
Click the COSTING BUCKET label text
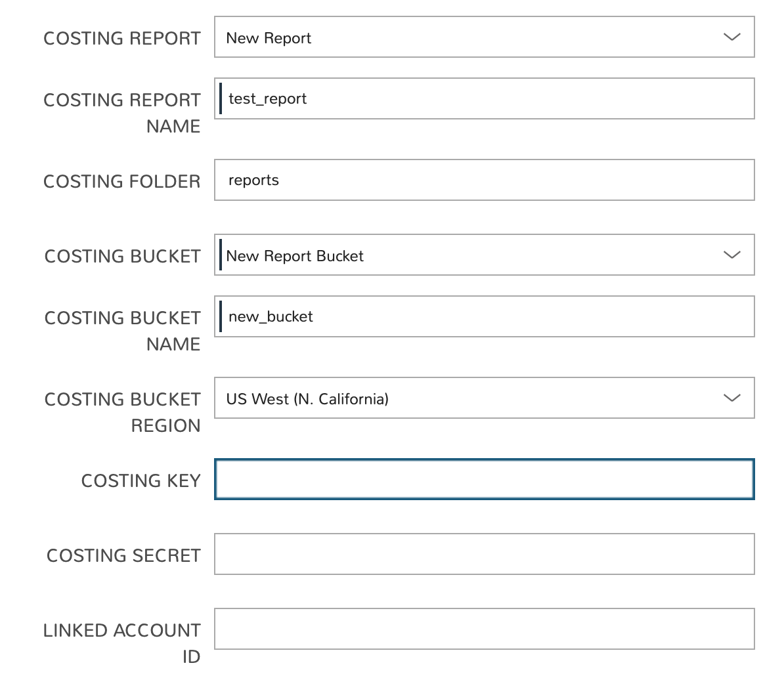(123, 257)
